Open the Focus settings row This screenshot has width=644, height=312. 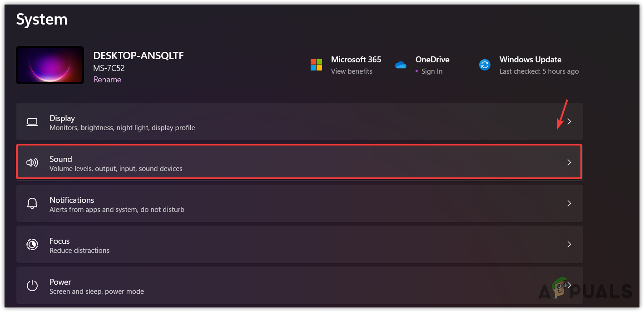tap(272, 245)
